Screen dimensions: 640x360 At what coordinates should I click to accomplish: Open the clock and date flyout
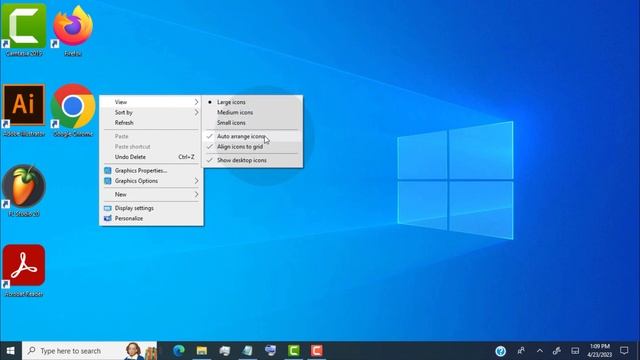600,351
